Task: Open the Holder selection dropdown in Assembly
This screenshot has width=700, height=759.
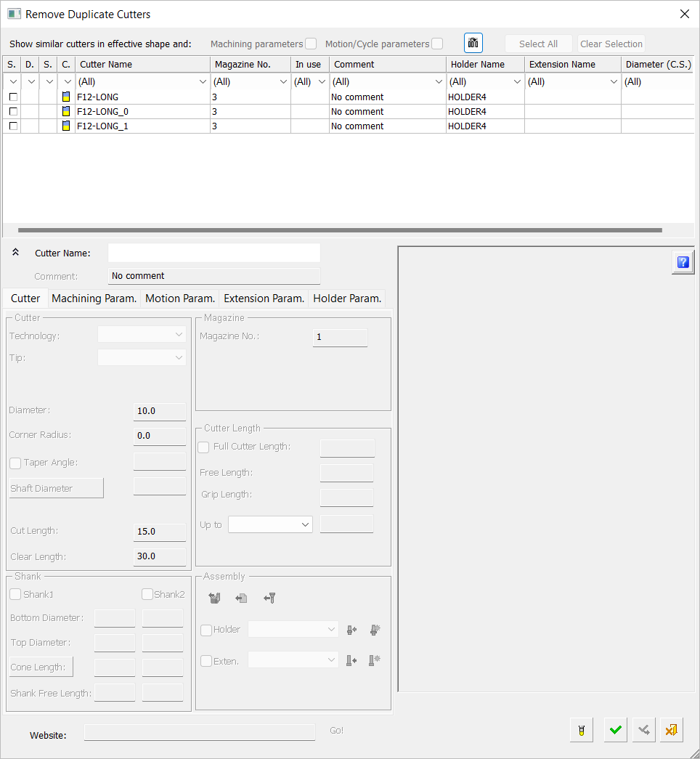Action: [293, 629]
